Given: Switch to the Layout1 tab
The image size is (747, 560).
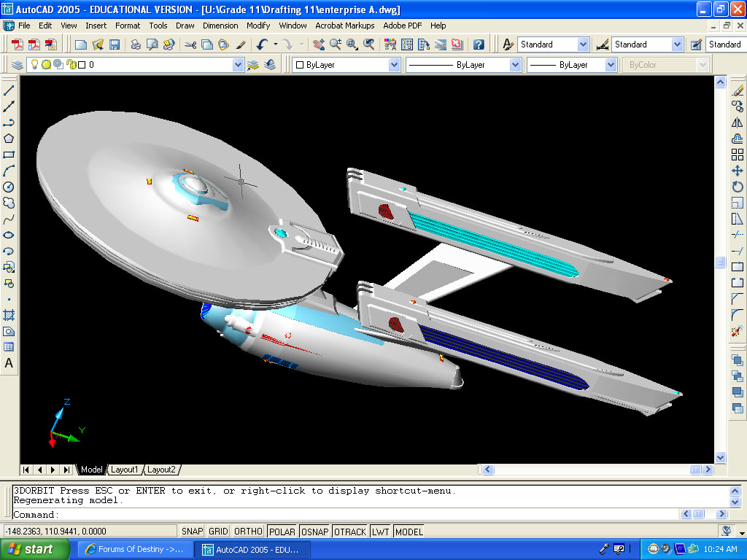Looking at the screenshot, I should [124, 470].
